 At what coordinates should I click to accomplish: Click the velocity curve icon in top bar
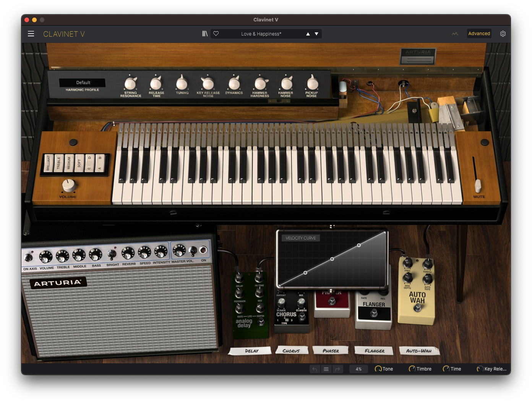coord(455,34)
